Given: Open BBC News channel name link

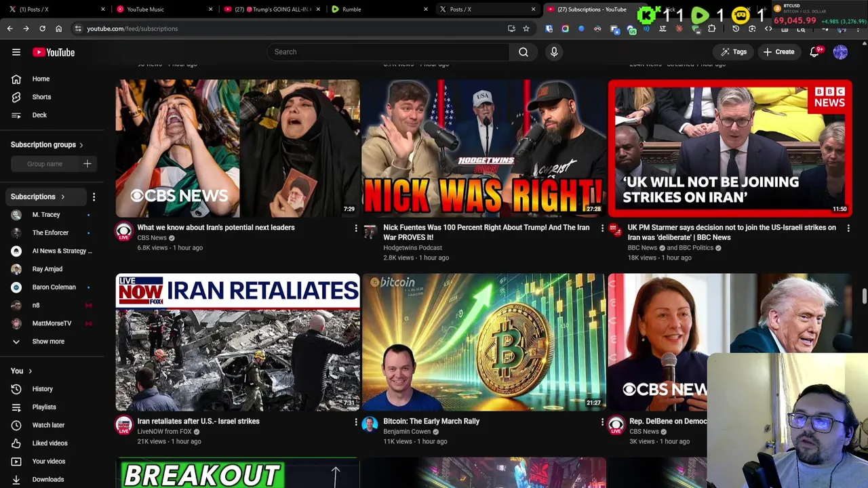Looking at the screenshot, I should tap(642, 248).
